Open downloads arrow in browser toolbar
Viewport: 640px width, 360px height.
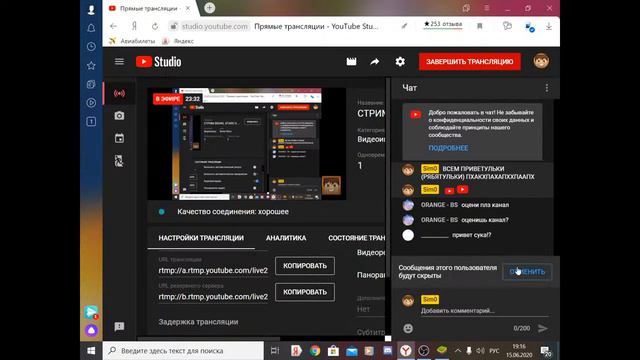[549, 26]
